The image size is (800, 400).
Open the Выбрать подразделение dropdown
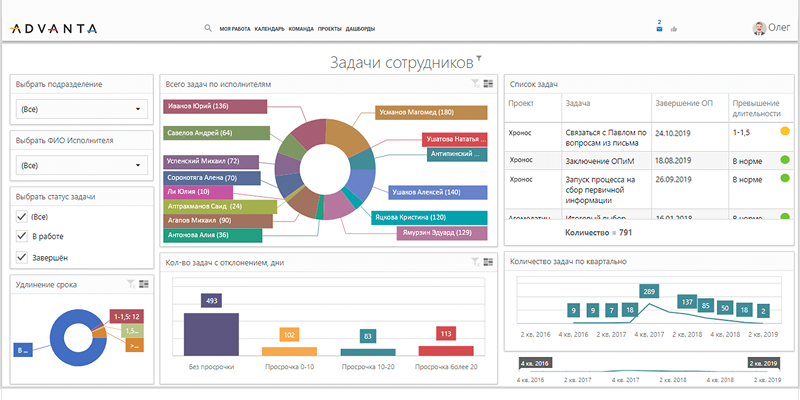pos(82,109)
